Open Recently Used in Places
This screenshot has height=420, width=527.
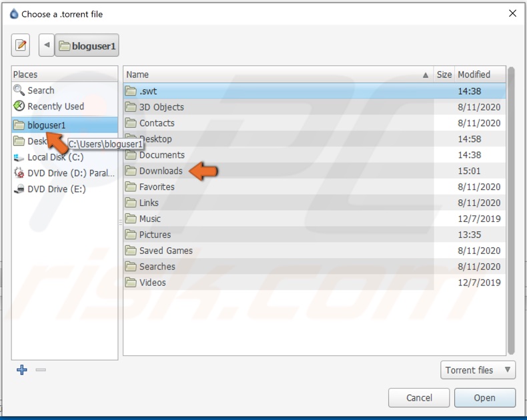(x=65, y=106)
